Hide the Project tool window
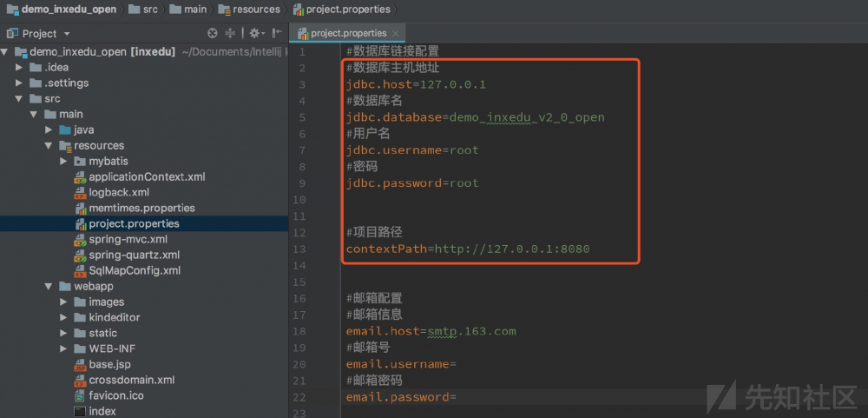The width and height of the screenshot is (868, 418). (278, 33)
